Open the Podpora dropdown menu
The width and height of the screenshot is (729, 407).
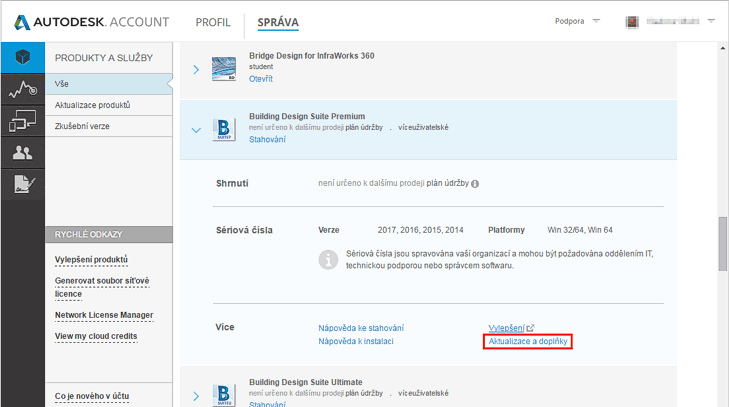click(x=577, y=21)
